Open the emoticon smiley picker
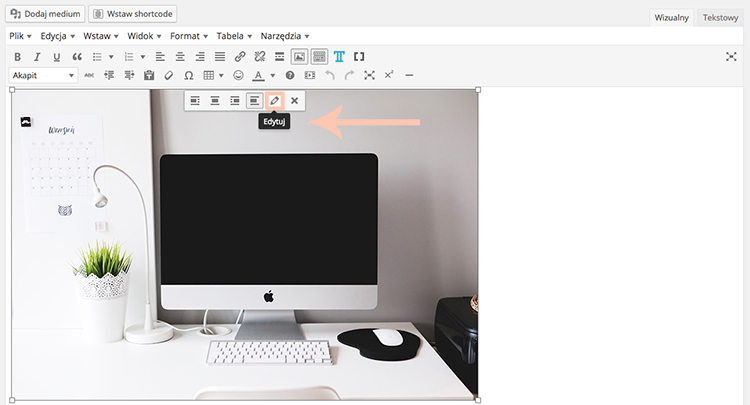Screen dimensions: 750x405 click(238, 76)
